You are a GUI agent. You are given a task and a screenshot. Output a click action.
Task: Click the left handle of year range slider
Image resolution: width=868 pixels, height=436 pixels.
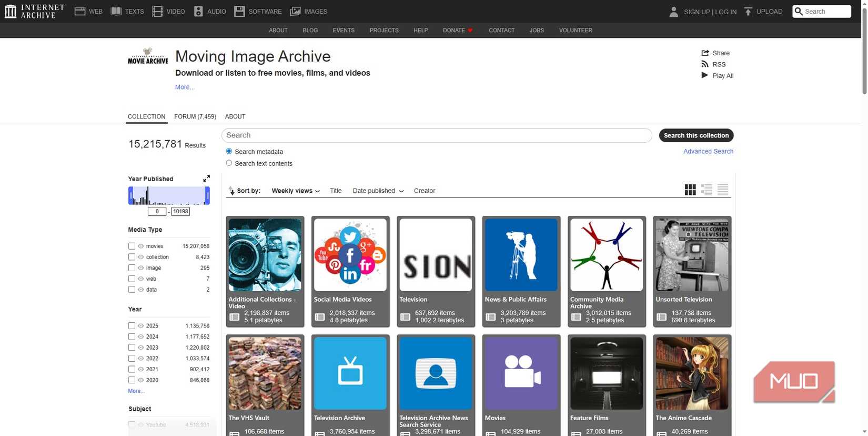click(130, 195)
